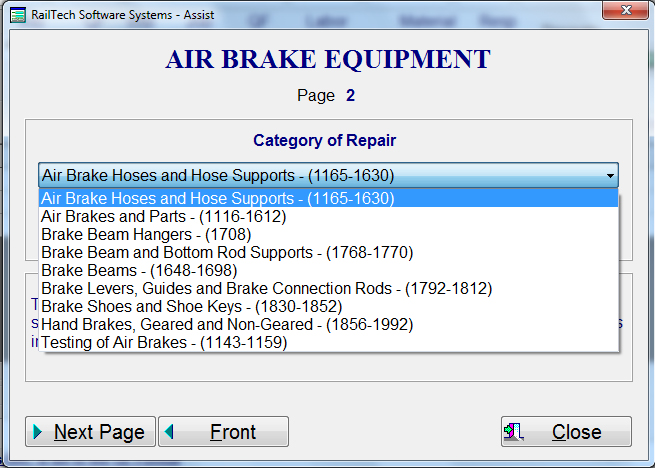Click the left arrow icon on Front button
Screen dimensions: 655x468
[x=169, y=432]
